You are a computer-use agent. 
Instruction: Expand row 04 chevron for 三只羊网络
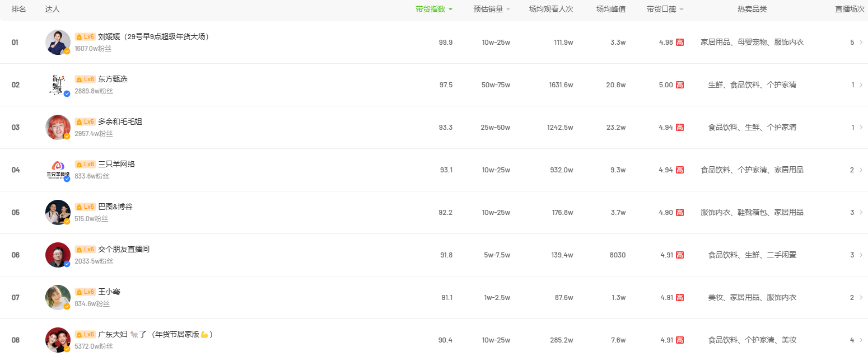click(861, 170)
